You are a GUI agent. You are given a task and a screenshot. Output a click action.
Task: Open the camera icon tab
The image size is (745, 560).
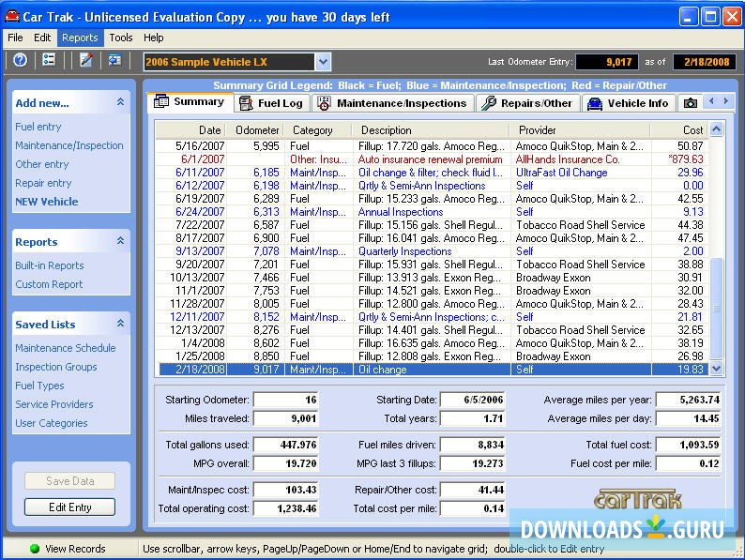pyautogui.click(x=691, y=103)
